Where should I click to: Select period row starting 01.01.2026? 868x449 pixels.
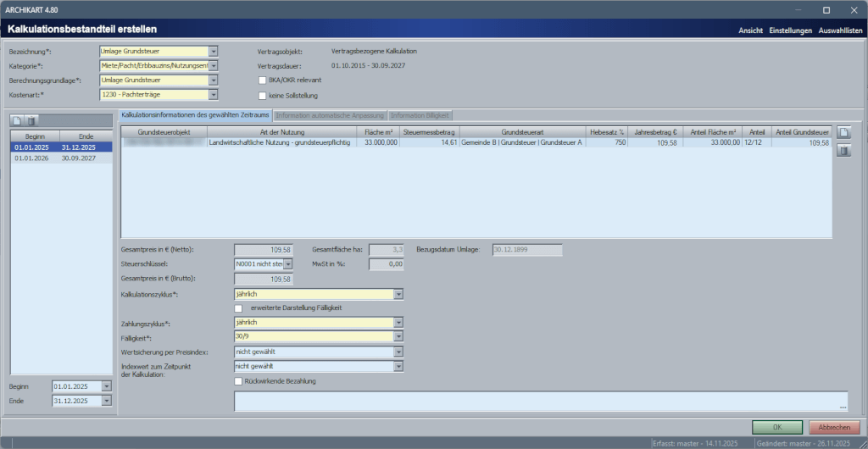(59, 158)
